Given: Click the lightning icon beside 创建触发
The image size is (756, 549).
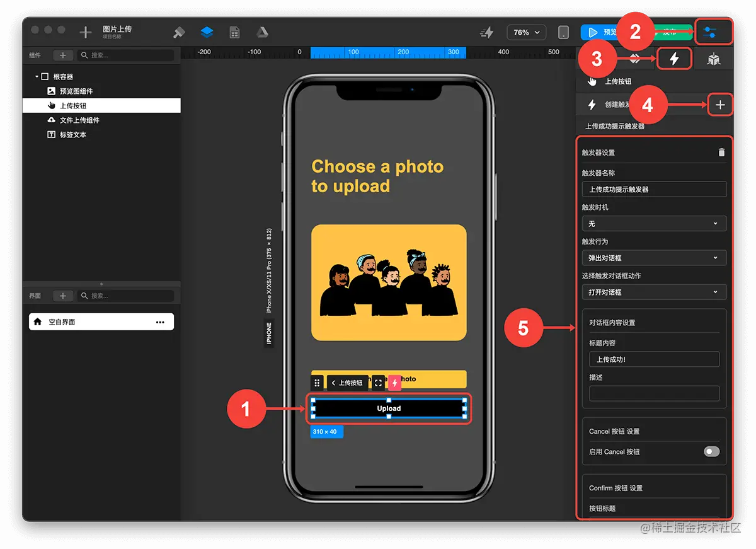Looking at the screenshot, I should [x=592, y=105].
